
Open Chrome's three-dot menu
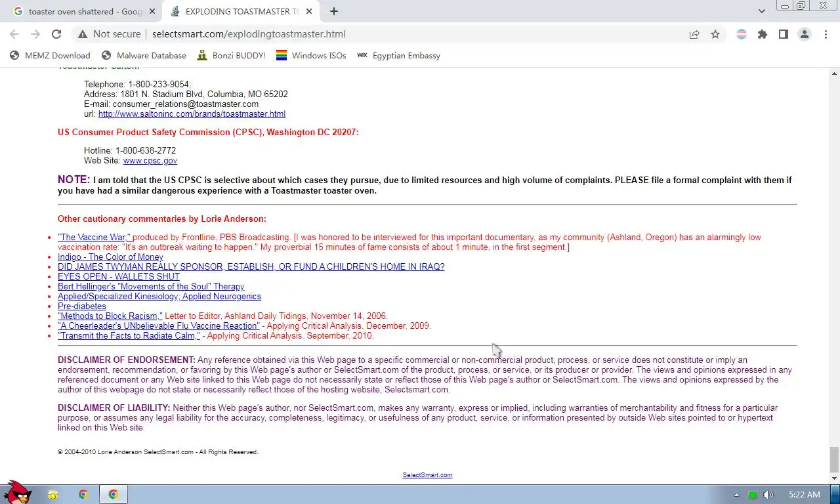(x=826, y=34)
